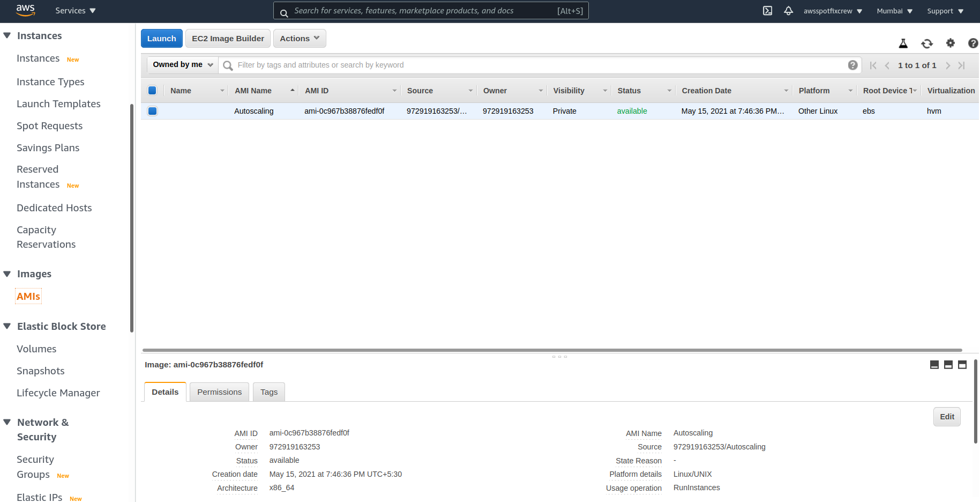Open the Mumbai region selector
The image size is (980, 502).
[x=894, y=11]
